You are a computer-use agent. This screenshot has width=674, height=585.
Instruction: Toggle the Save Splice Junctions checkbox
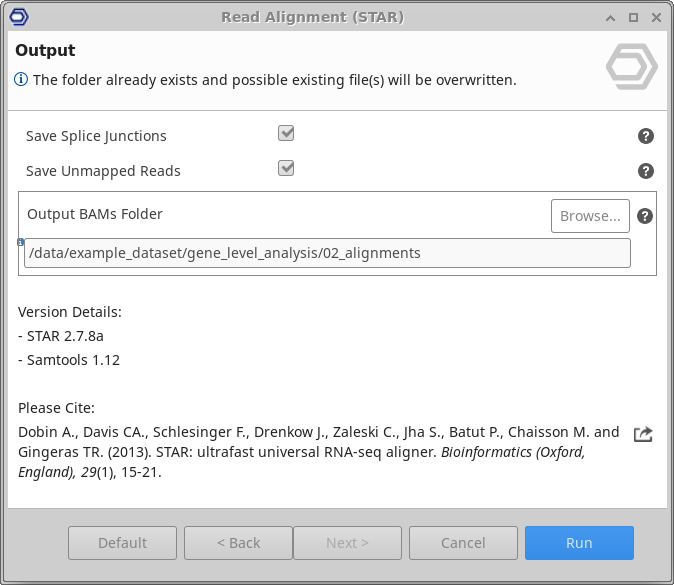(x=286, y=134)
